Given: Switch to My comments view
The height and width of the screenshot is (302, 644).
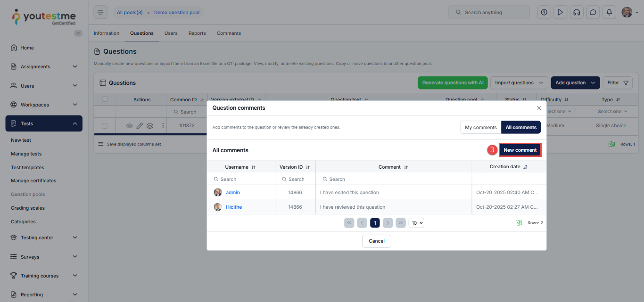Looking at the screenshot, I should [x=480, y=127].
